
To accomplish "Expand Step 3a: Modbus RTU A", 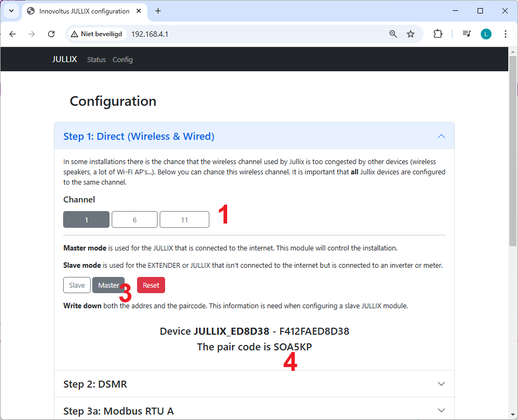I will 254,411.
